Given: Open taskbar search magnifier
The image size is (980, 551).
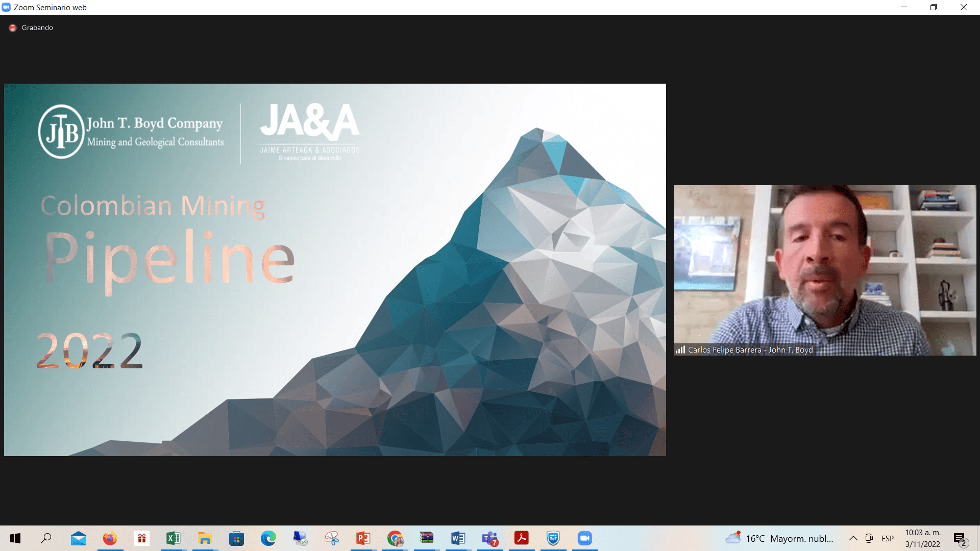Looking at the screenshot, I should tap(46, 538).
